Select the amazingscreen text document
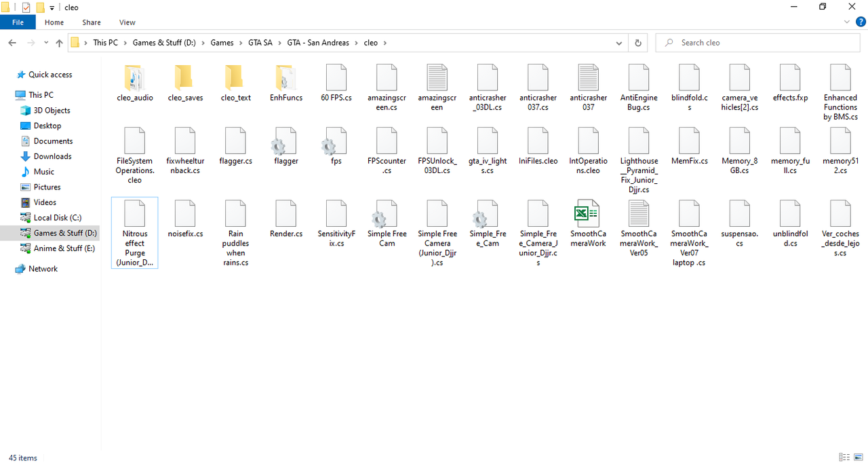The width and height of the screenshot is (868, 465). point(437,88)
